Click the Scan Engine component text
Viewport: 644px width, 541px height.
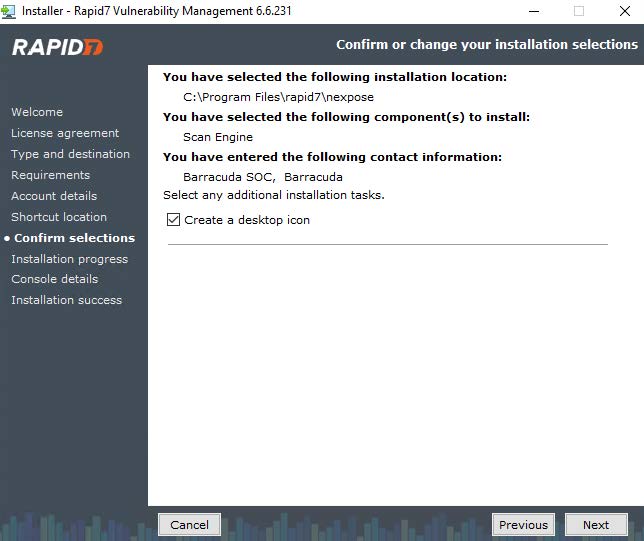218,137
